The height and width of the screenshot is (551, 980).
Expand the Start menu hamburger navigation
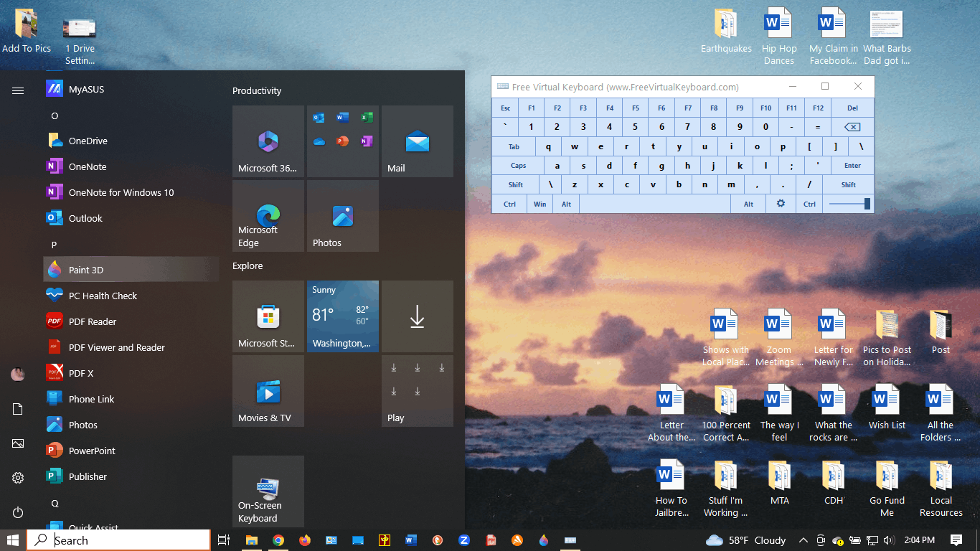tap(18, 90)
